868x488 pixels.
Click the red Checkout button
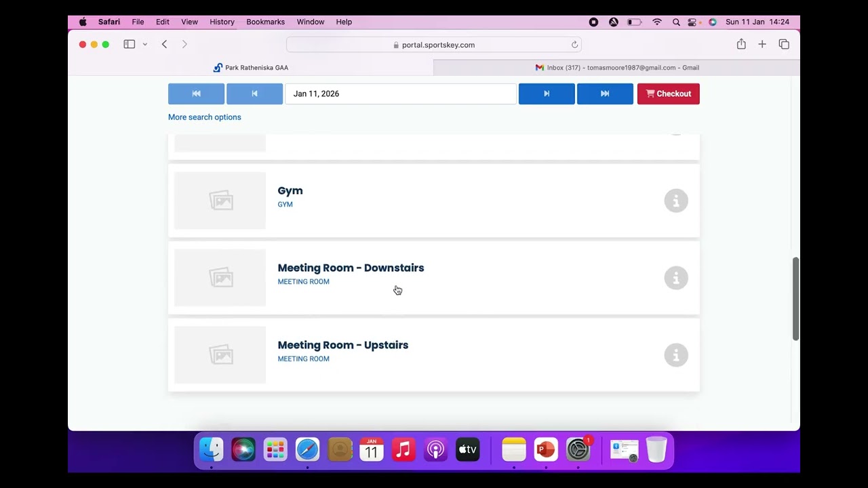[668, 94]
